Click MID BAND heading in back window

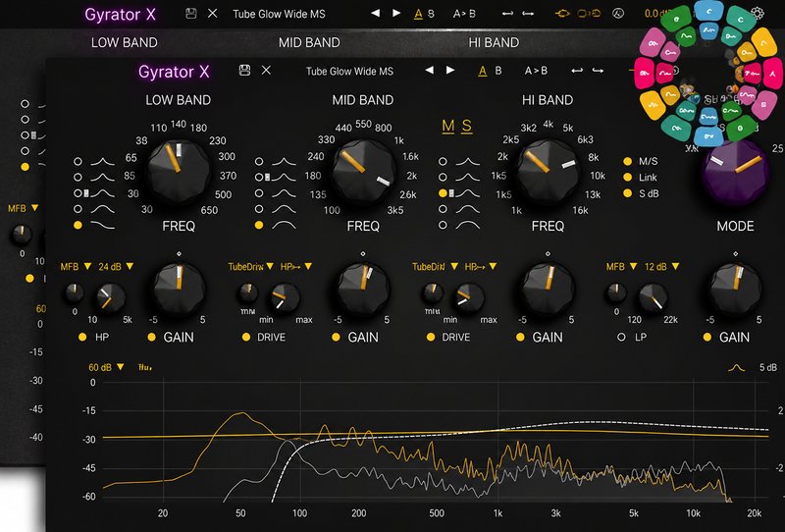pyautogui.click(x=309, y=42)
